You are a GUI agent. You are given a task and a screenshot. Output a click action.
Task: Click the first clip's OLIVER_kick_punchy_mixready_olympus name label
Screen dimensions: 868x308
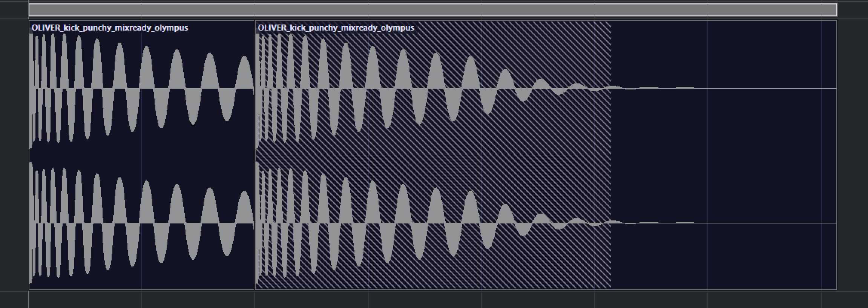click(110, 28)
